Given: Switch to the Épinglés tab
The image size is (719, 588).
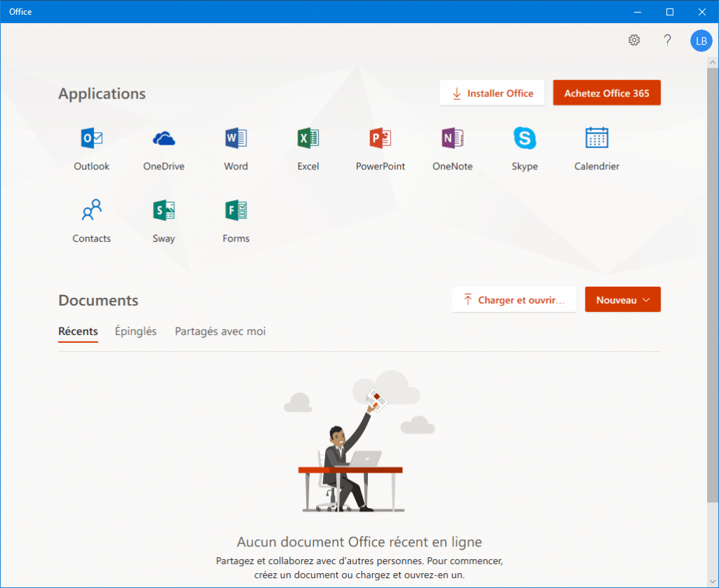Looking at the screenshot, I should (x=136, y=332).
